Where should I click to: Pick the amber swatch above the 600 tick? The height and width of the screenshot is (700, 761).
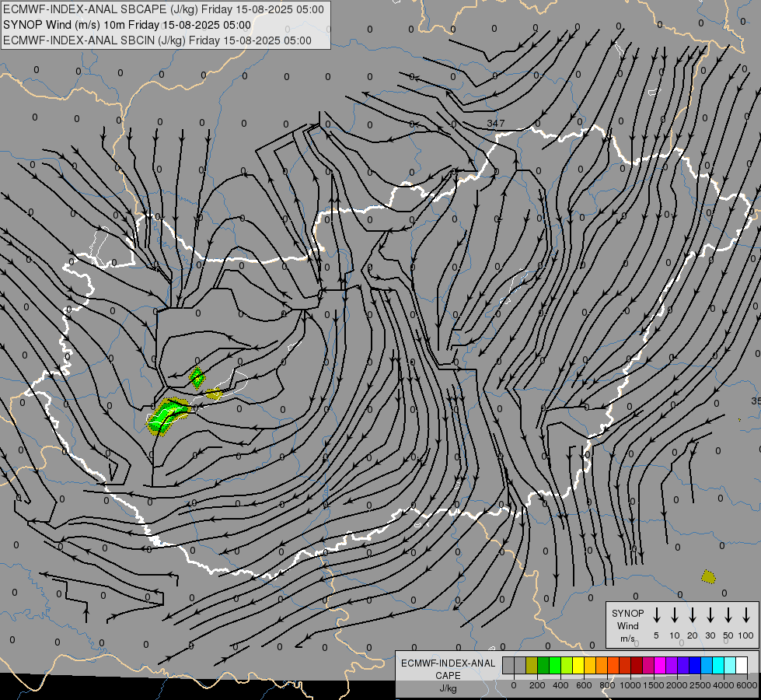tap(590, 665)
